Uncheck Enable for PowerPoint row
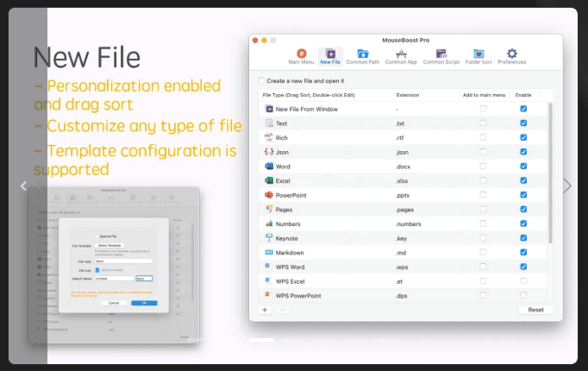Image resolution: width=588 pixels, height=371 pixels. 523,195
